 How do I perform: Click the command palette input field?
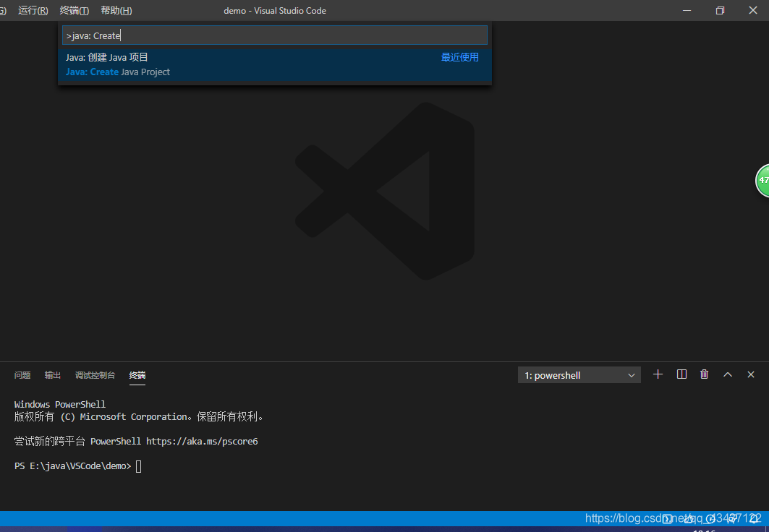pos(275,35)
